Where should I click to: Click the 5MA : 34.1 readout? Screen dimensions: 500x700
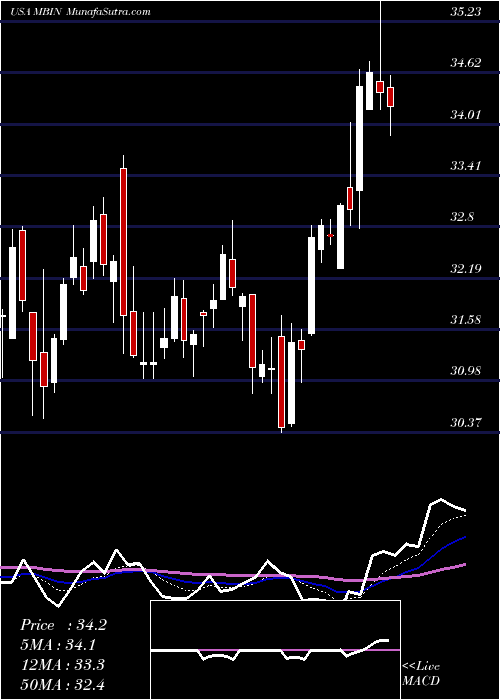tap(60, 645)
